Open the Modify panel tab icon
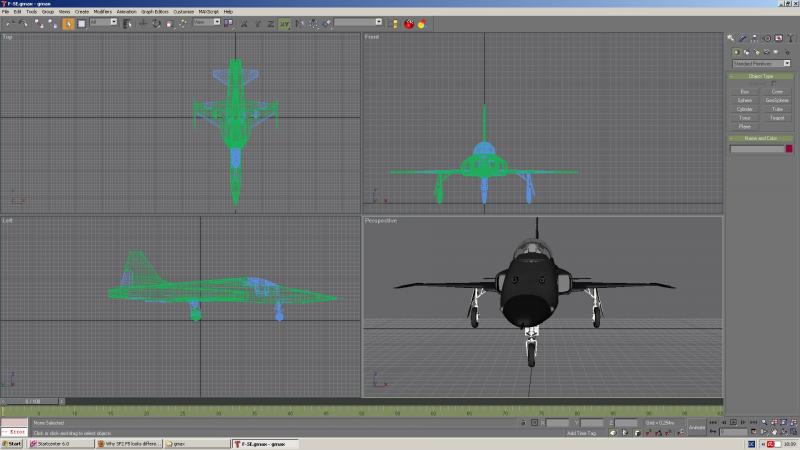The height and width of the screenshot is (450, 800). (x=743, y=38)
